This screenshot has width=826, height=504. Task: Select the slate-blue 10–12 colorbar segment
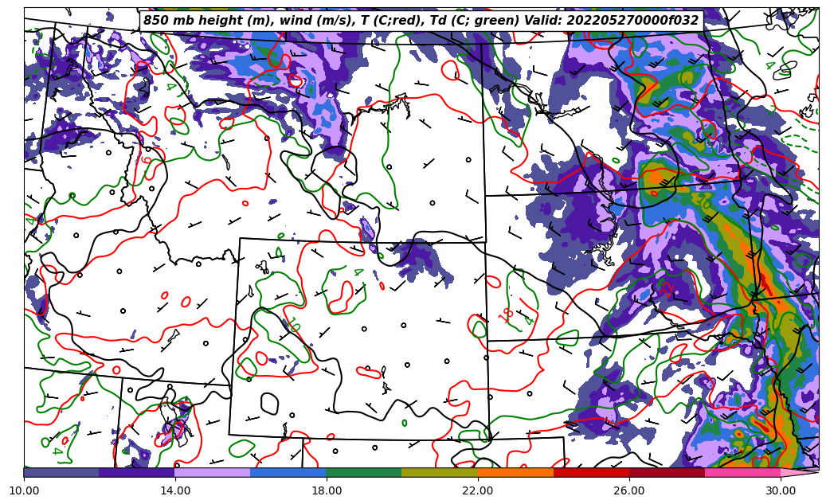[61, 472]
